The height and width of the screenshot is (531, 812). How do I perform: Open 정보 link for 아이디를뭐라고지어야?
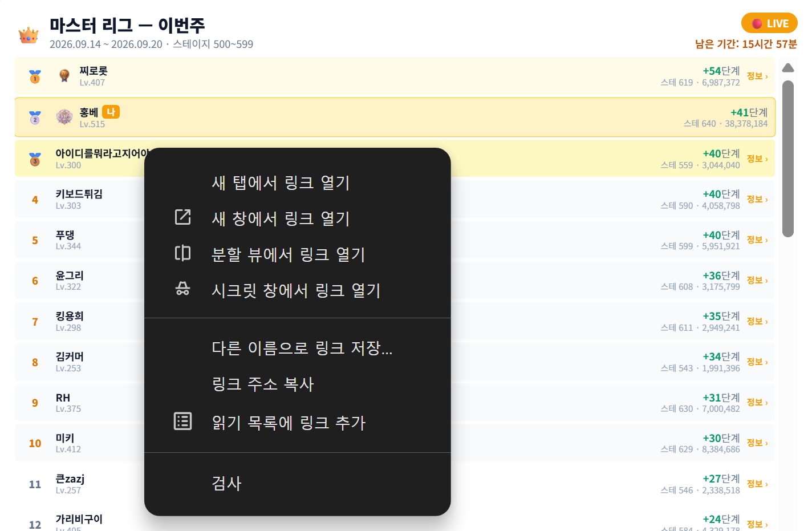(757, 159)
